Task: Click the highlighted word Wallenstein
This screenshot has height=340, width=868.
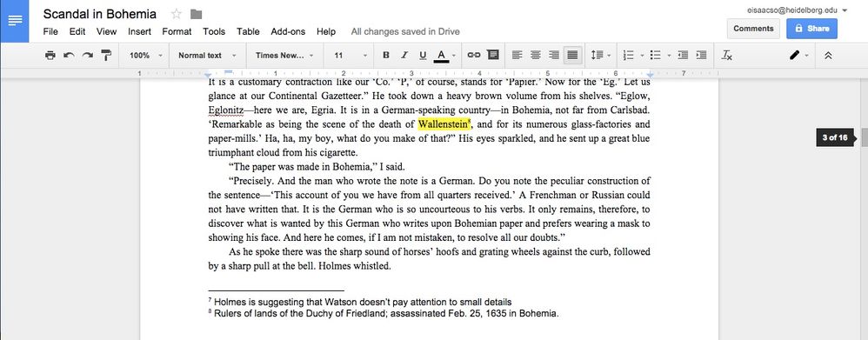Action: point(443,124)
